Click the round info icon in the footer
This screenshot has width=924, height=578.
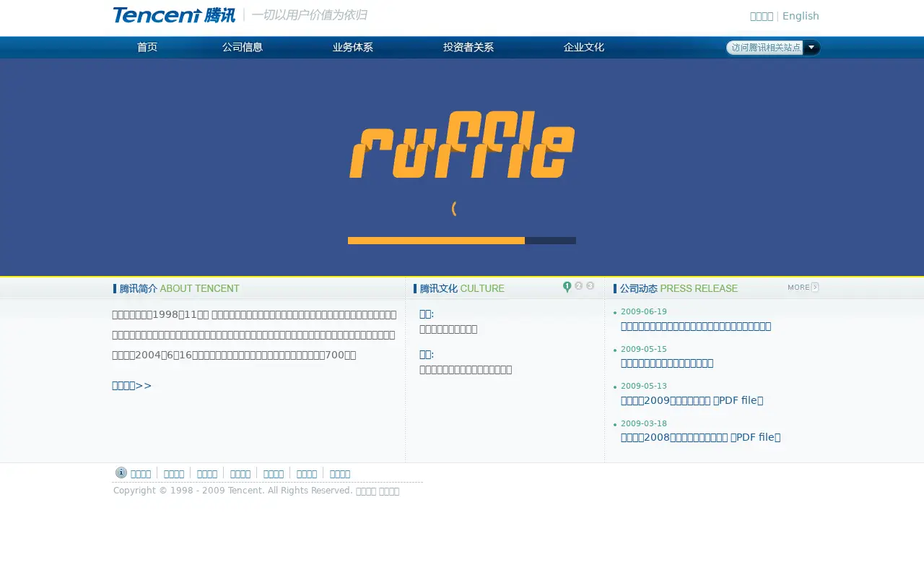click(x=121, y=473)
